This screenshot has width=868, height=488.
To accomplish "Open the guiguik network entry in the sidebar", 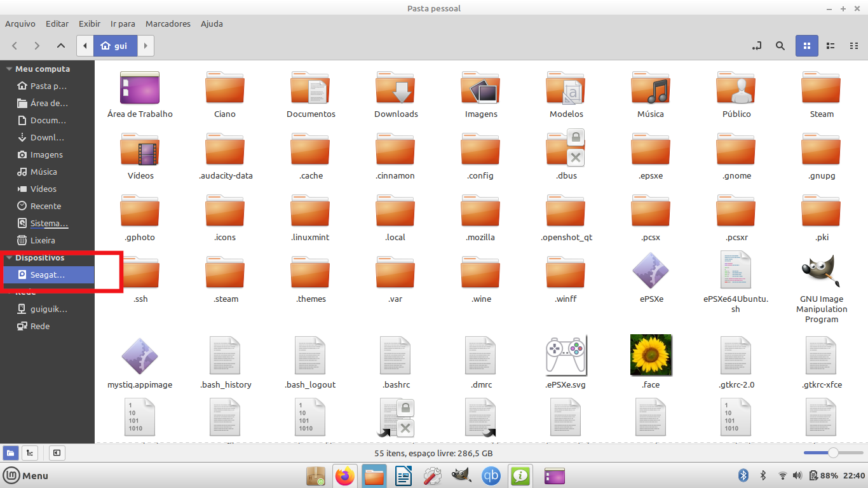I will [47, 309].
